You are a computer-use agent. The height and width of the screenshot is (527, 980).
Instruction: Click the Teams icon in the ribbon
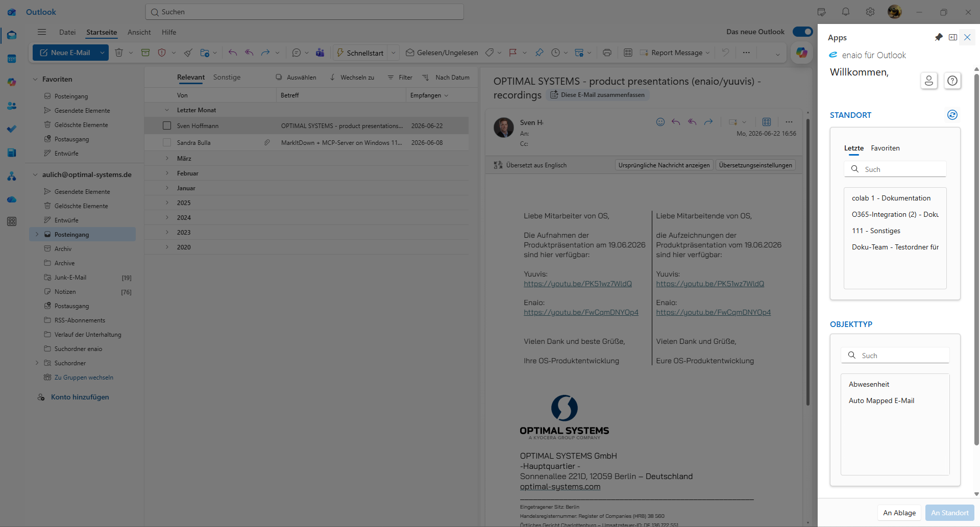coord(320,53)
